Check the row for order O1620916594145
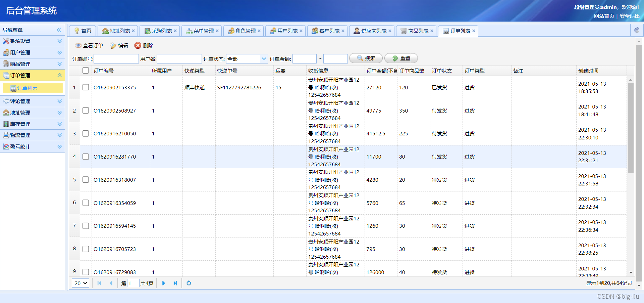Image resolution: width=644 pixels, height=303 pixels. point(86,226)
